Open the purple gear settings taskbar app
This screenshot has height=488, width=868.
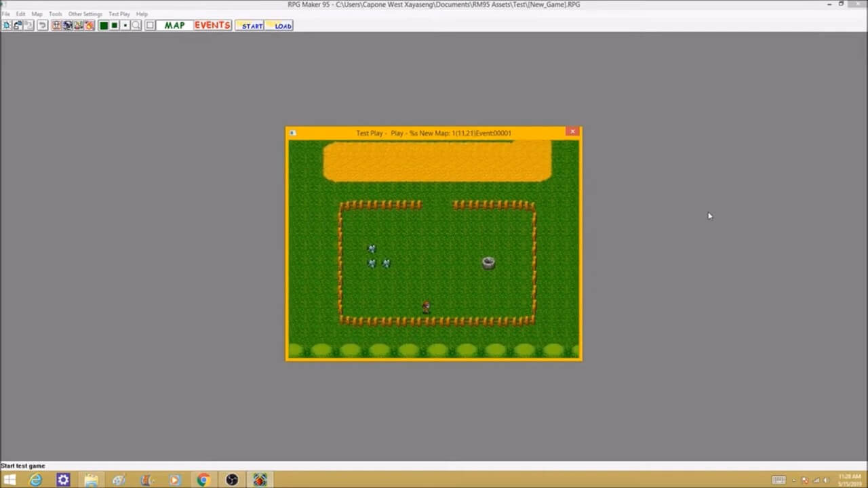coord(63,480)
